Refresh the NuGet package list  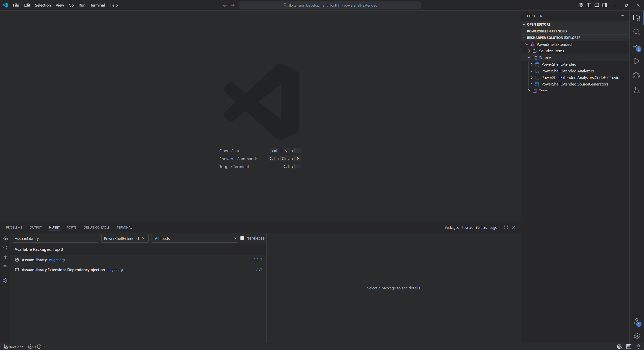pos(5,248)
